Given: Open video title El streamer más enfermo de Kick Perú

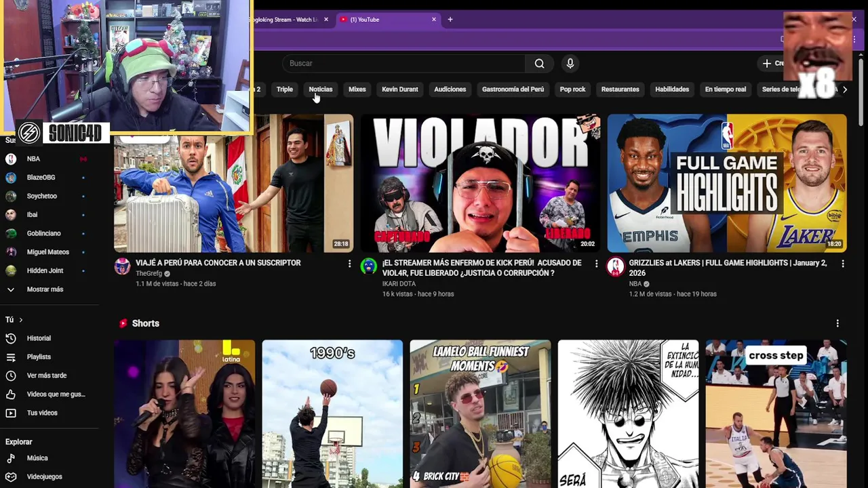Looking at the screenshot, I should (481, 268).
